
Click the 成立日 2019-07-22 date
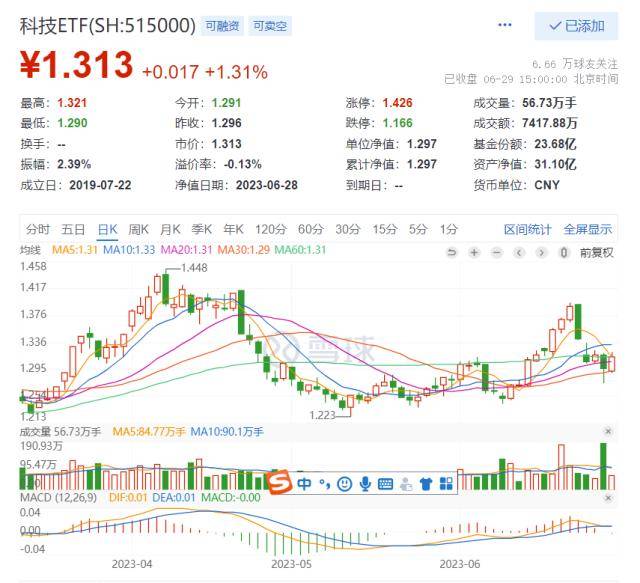(100, 185)
